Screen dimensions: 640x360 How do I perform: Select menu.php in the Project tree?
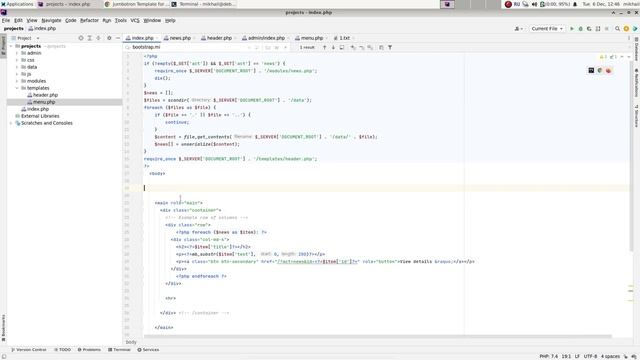(44, 102)
